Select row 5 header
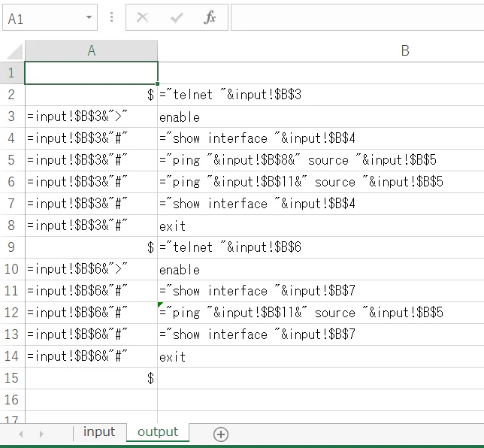This screenshot has width=484, height=448. [x=12, y=160]
